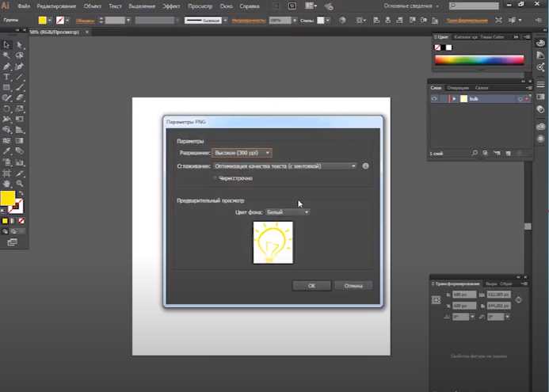The width and height of the screenshot is (549, 392).
Task: Select the Type tool
Action: pyautogui.click(x=6, y=77)
